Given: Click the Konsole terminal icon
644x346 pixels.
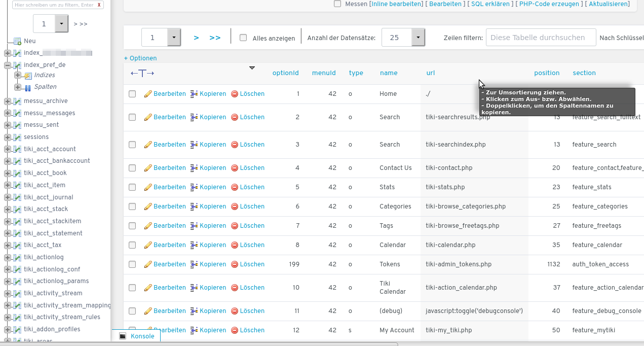Looking at the screenshot, I should (x=123, y=336).
